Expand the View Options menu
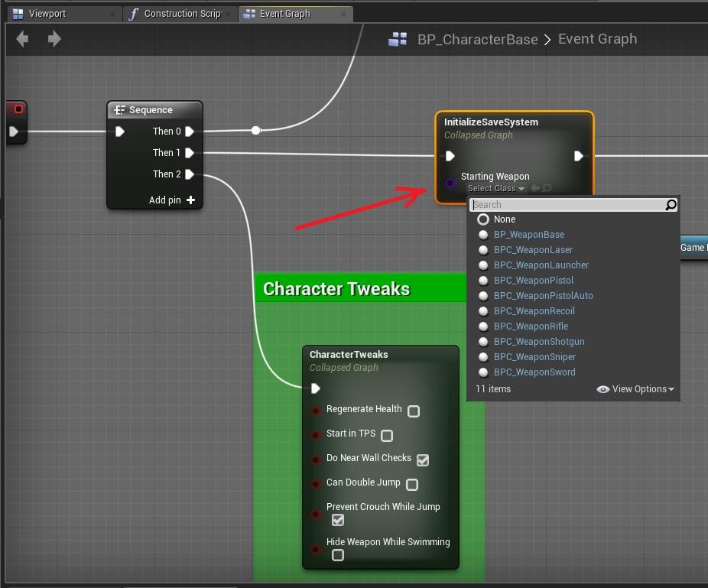The image size is (708, 588). (x=636, y=389)
